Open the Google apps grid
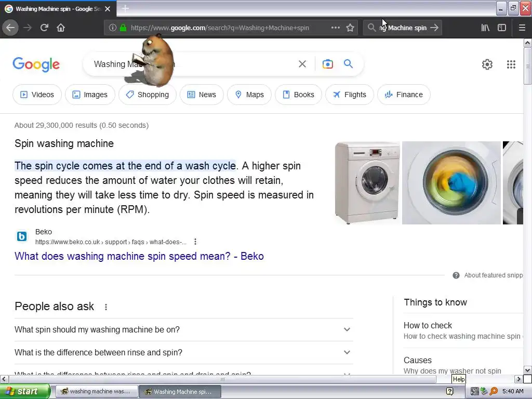Viewport: 532px width, 399px height. click(x=511, y=64)
